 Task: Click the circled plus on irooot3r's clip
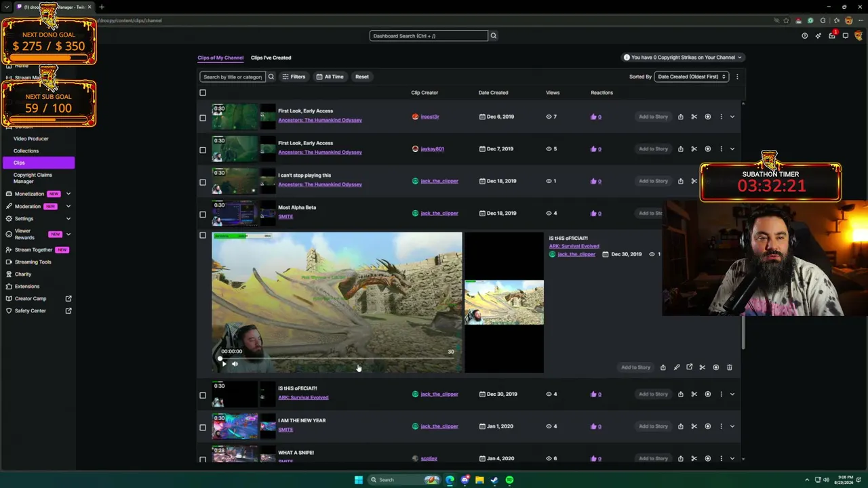(x=707, y=117)
